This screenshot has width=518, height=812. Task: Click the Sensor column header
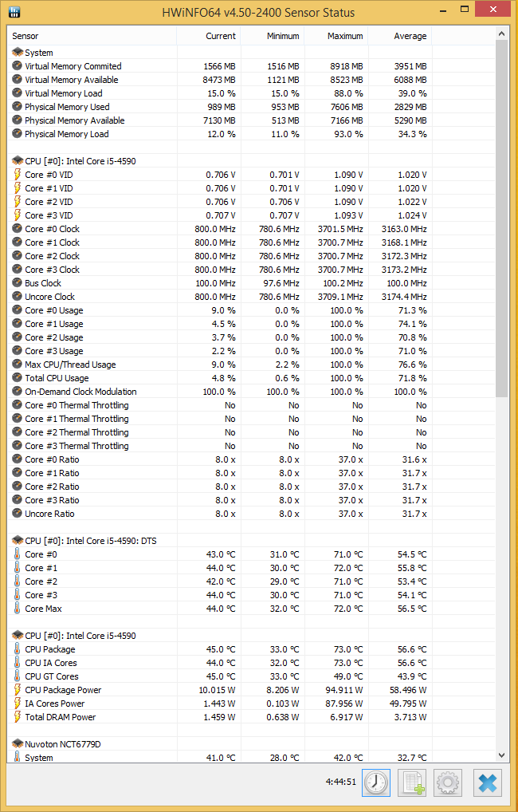pos(92,36)
